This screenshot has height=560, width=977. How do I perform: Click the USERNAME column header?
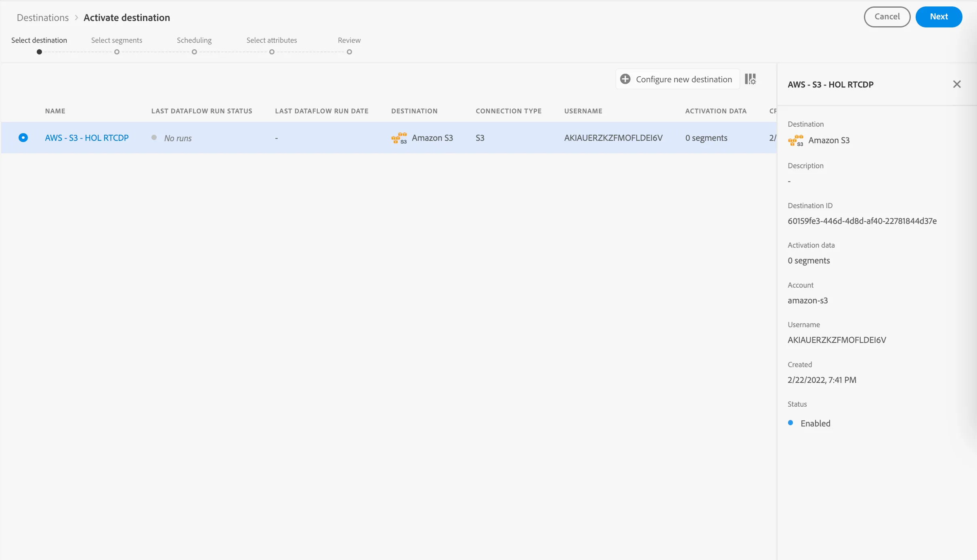583,111
